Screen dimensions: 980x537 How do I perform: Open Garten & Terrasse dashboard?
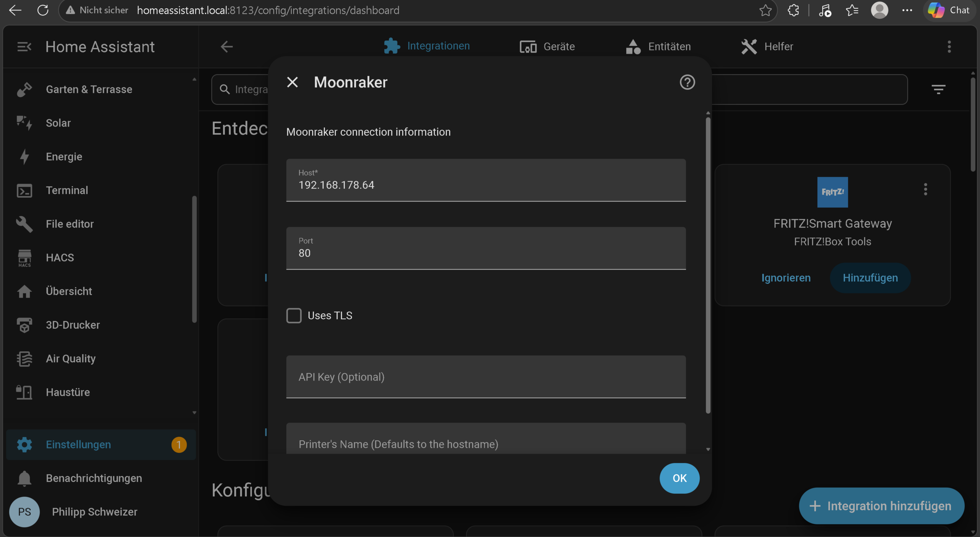pyautogui.click(x=101, y=89)
